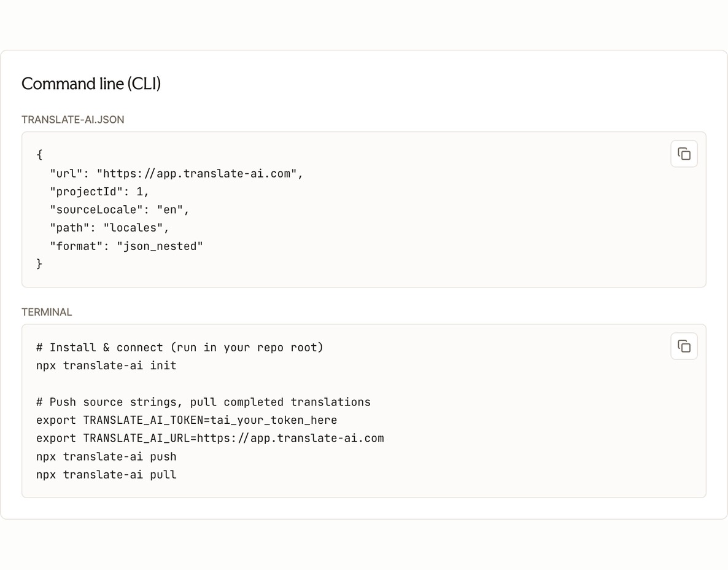The image size is (728, 570).
Task: Click the TERMINAL label
Action: (47, 311)
